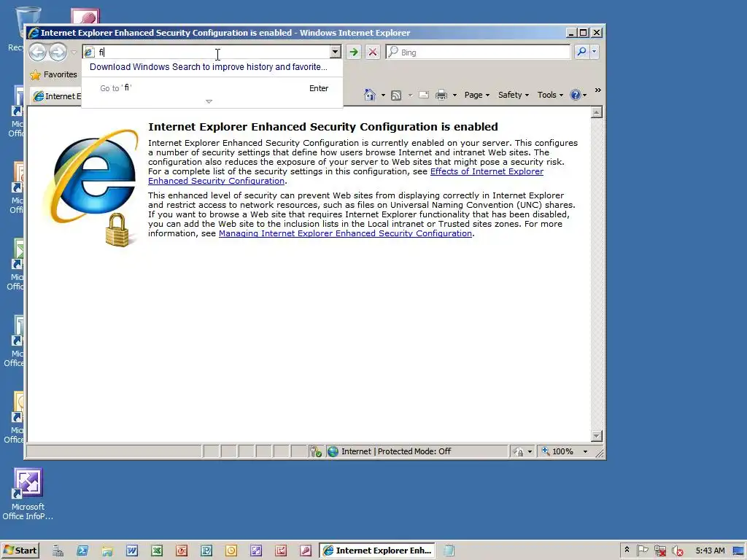Image resolution: width=747 pixels, height=560 pixels.
Task: Launch Microsoft Publisher from the taskbar
Action: tap(206, 551)
